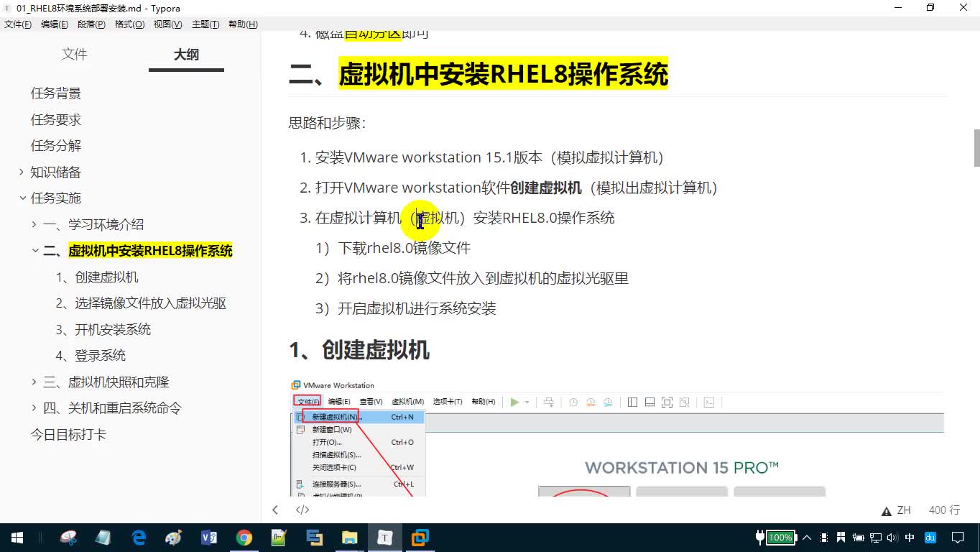Screen dimensions: 980x552
Task: Expand 三、虚拟机快照和克隆 outline arrow
Action: [34, 382]
